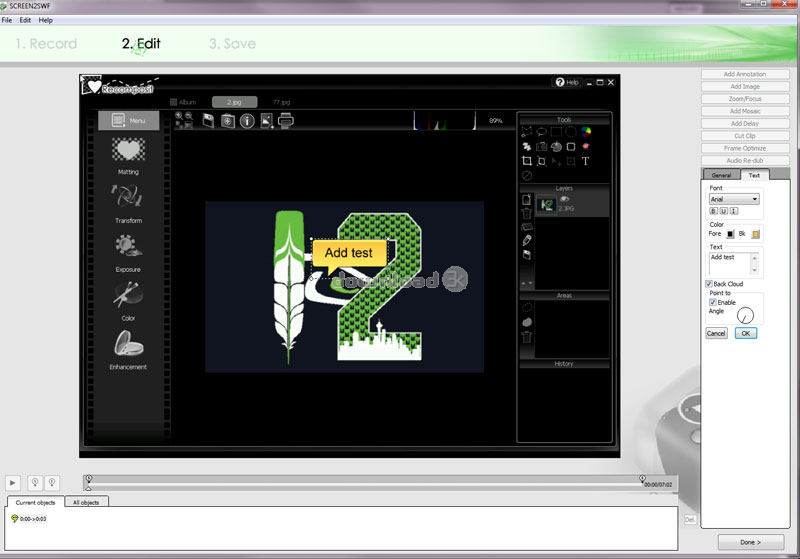This screenshot has width=800, height=559.
Task: Click the Cut Clip button
Action: click(745, 136)
